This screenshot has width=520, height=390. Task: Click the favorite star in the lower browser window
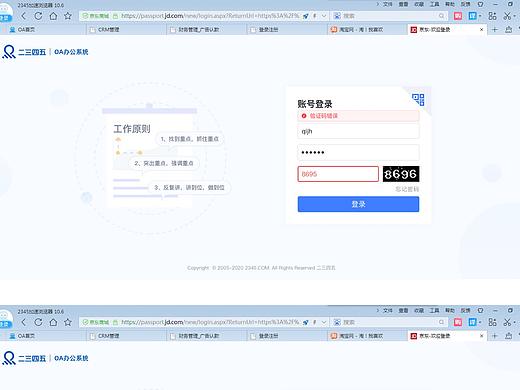tap(68, 322)
